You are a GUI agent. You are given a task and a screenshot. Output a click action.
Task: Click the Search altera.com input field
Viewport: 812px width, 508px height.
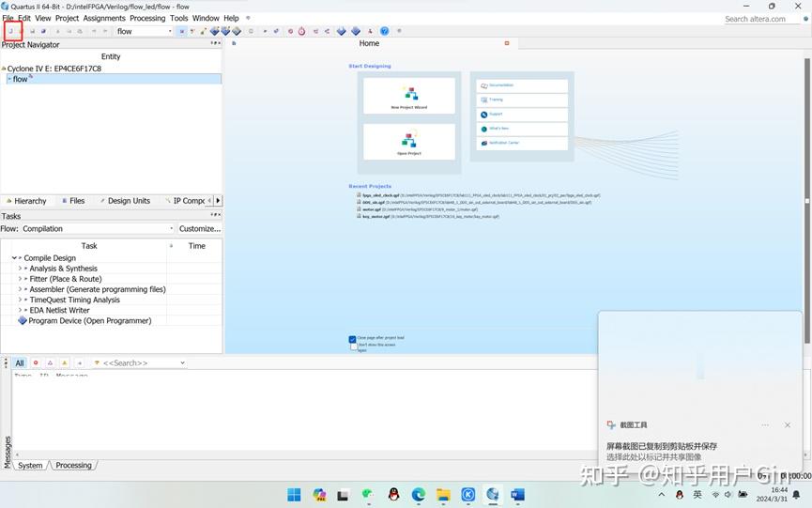coord(761,19)
